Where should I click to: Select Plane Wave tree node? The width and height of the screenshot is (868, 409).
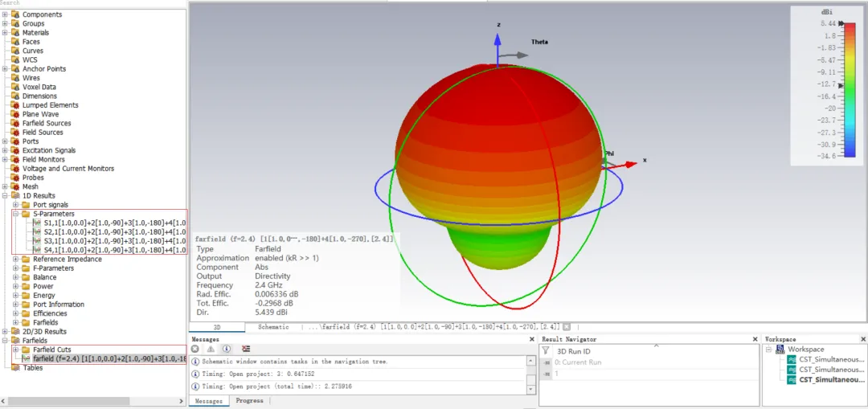40,114
